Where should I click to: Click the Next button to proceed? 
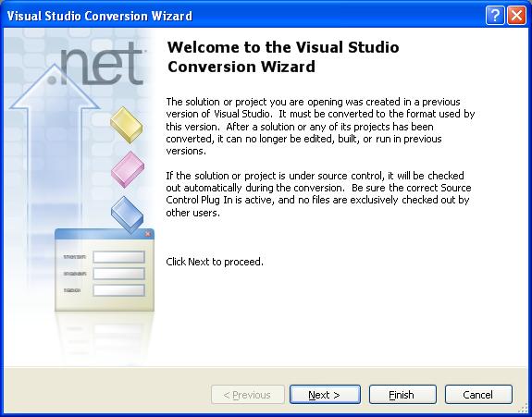tap(325, 394)
